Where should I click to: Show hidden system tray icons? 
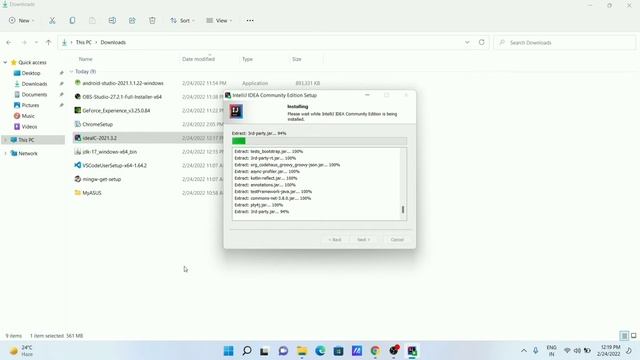coord(524,351)
